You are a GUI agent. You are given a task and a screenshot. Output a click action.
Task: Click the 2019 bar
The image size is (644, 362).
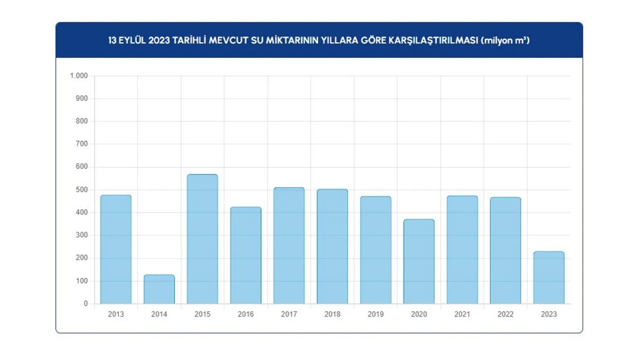pos(375,250)
